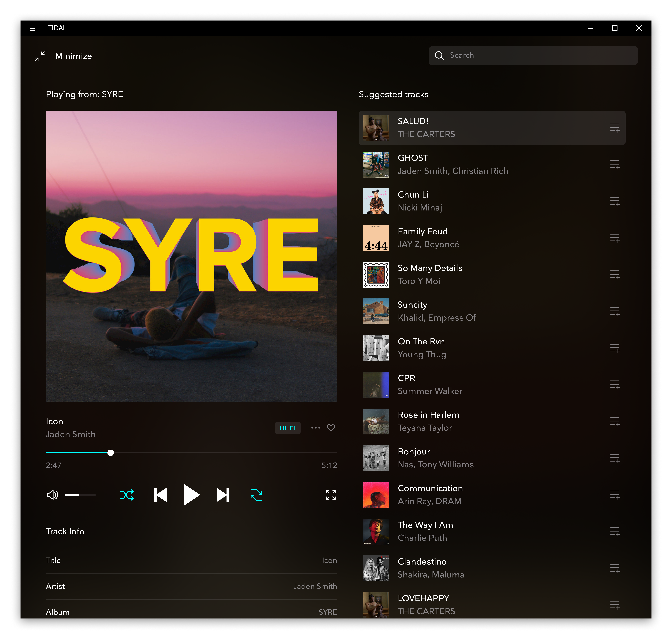Select SALUD! by THE CARTERS
This screenshot has width=672, height=639.
pyautogui.click(x=477, y=128)
